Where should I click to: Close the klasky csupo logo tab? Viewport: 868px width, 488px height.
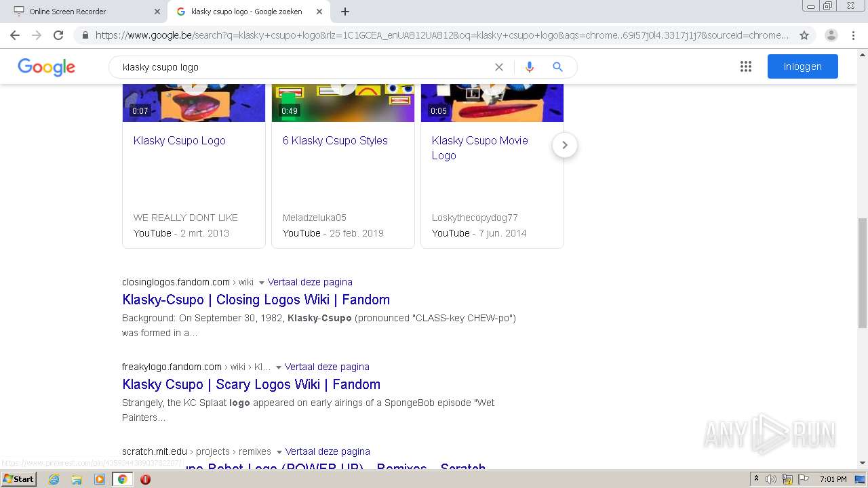click(319, 12)
